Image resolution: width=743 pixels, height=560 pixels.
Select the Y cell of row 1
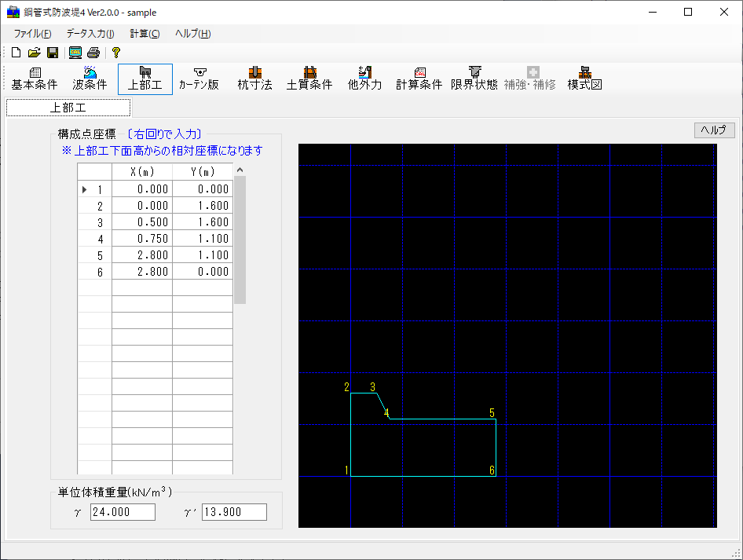point(203,189)
